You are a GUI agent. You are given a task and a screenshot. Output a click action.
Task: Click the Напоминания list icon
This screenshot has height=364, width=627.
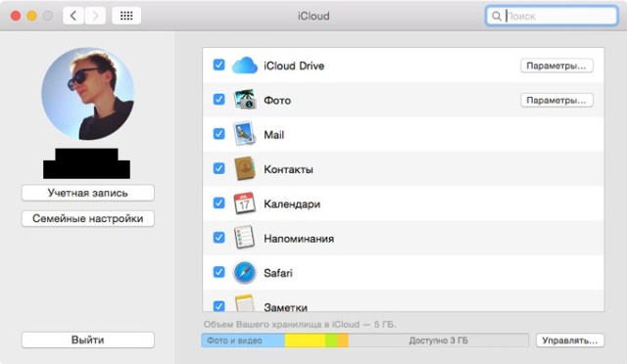244,238
